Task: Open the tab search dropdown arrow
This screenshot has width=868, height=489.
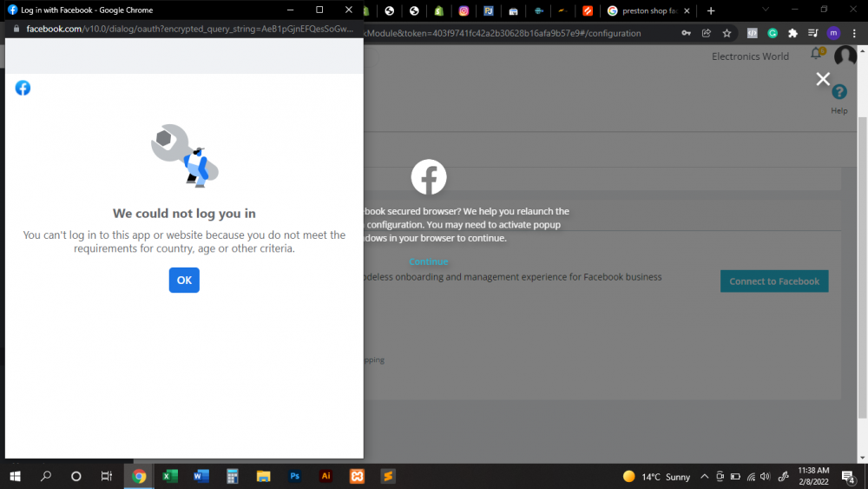Action: pyautogui.click(x=766, y=10)
